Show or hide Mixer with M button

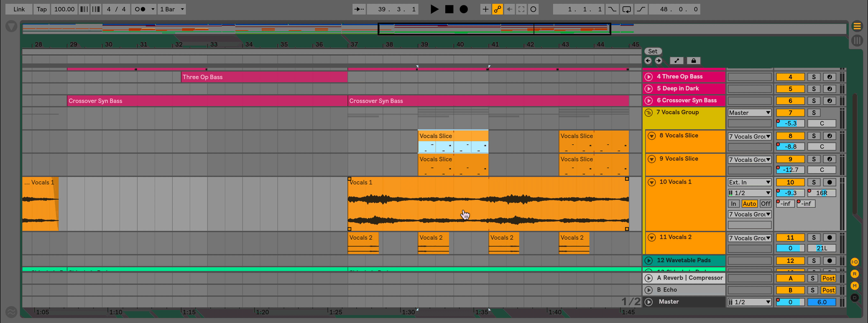(x=855, y=286)
